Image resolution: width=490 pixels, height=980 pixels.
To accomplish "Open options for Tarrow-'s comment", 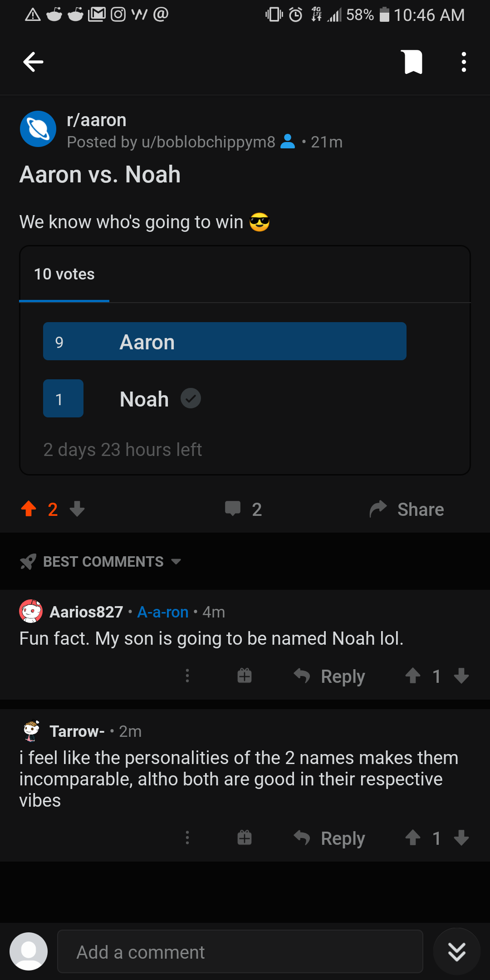I will pyautogui.click(x=187, y=838).
